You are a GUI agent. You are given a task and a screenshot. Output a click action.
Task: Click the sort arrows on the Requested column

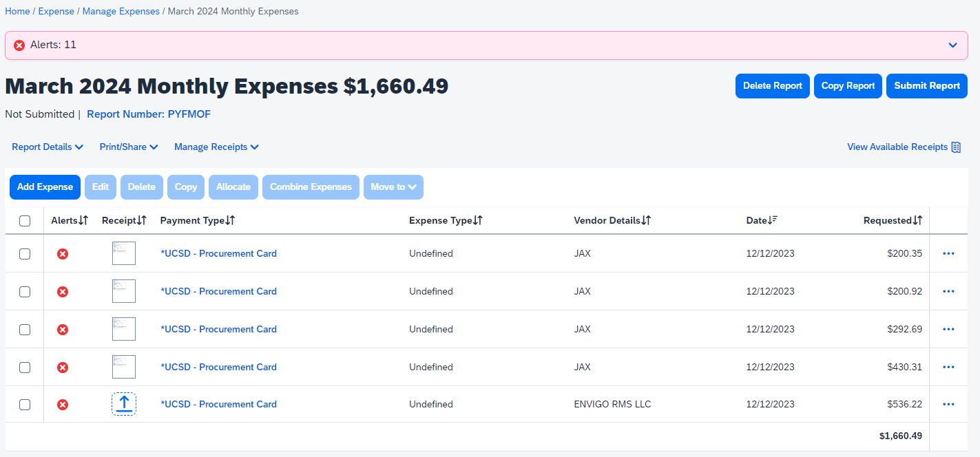pos(917,220)
